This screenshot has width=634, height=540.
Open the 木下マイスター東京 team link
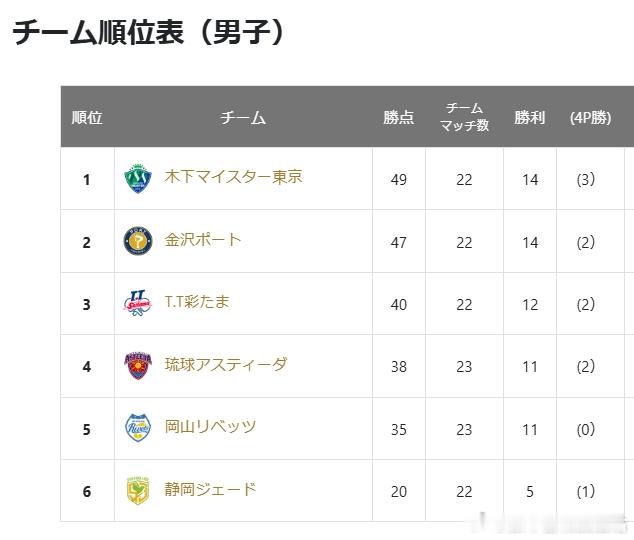(x=233, y=177)
